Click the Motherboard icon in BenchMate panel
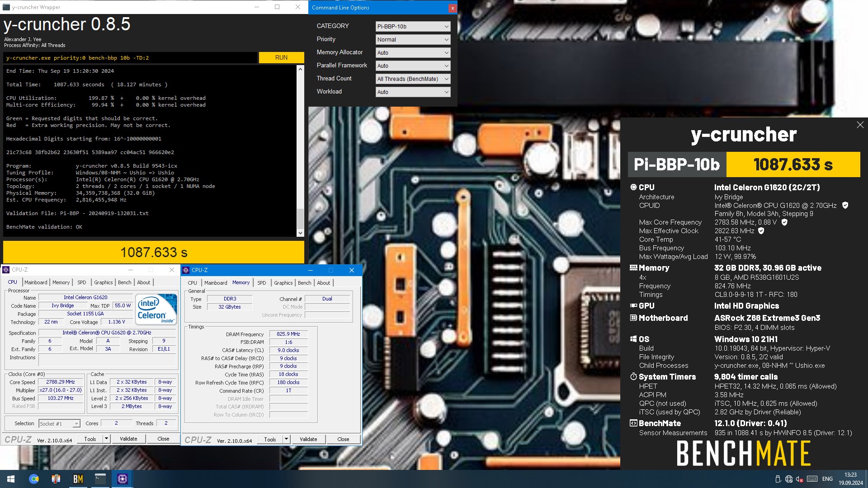This screenshot has width=868, height=488. [x=633, y=318]
